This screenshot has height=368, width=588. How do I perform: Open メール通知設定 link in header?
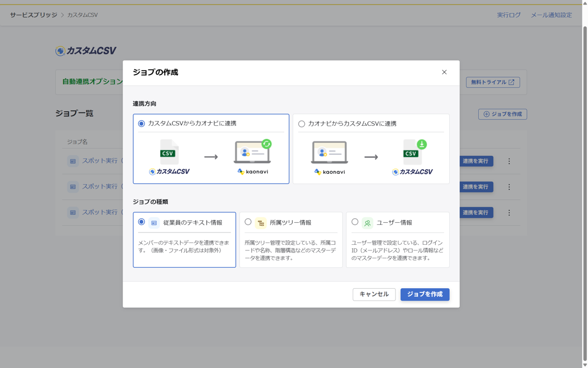tap(551, 15)
